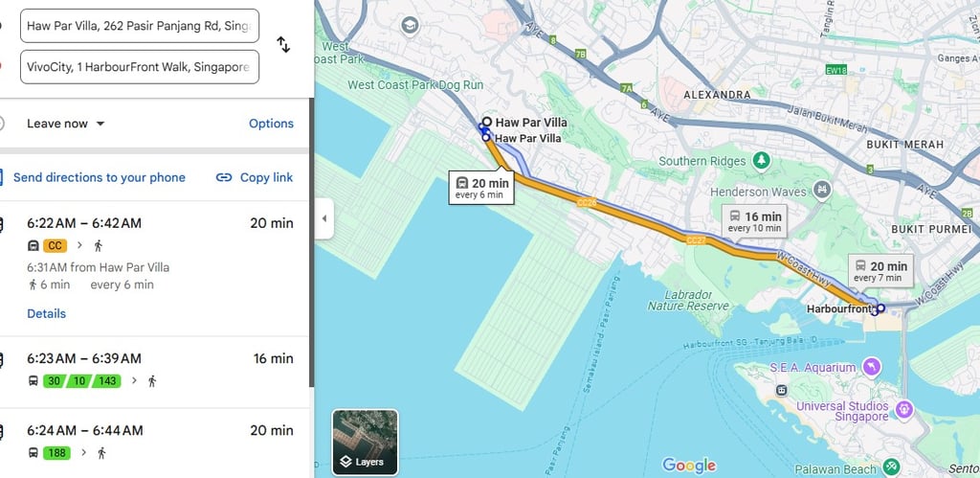Click the CC26 station label on route
The height and width of the screenshot is (478, 980).
587,203
